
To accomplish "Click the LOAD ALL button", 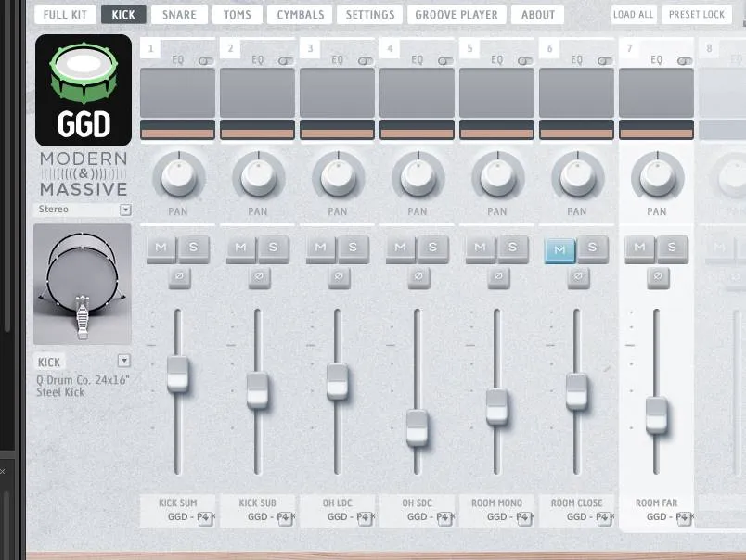I will [x=633, y=15].
